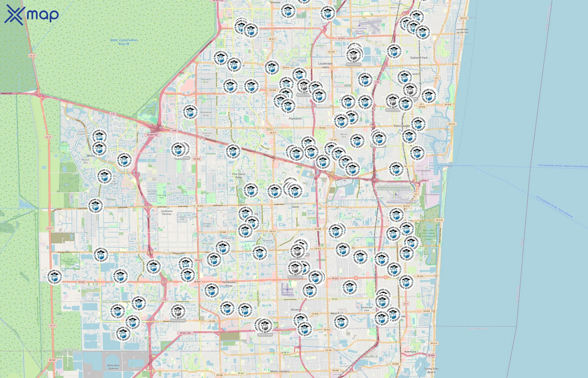Click the school marker left of Oakland Park
This screenshot has height=378, width=588.
tap(394, 51)
